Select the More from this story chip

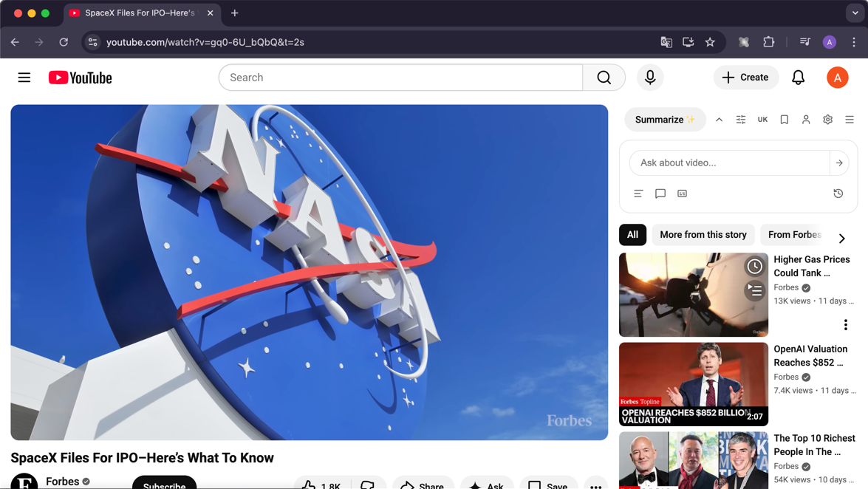(703, 235)
